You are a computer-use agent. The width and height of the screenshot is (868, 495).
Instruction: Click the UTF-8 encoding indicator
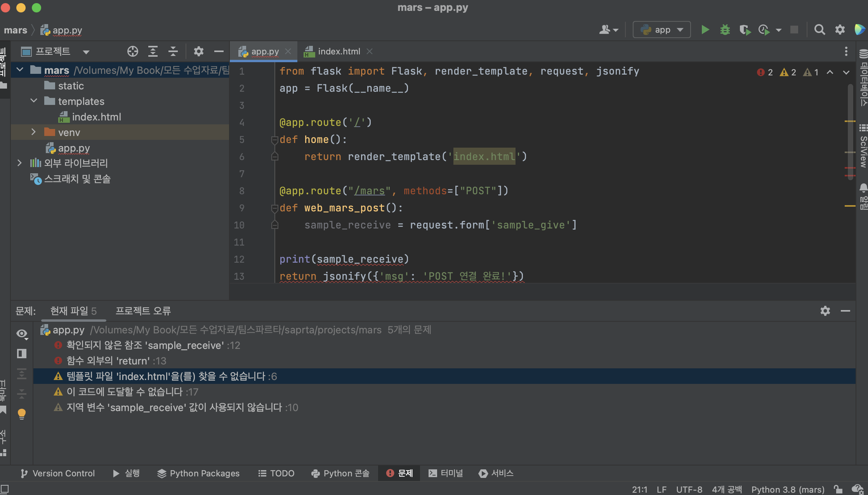tap(689, 490)
